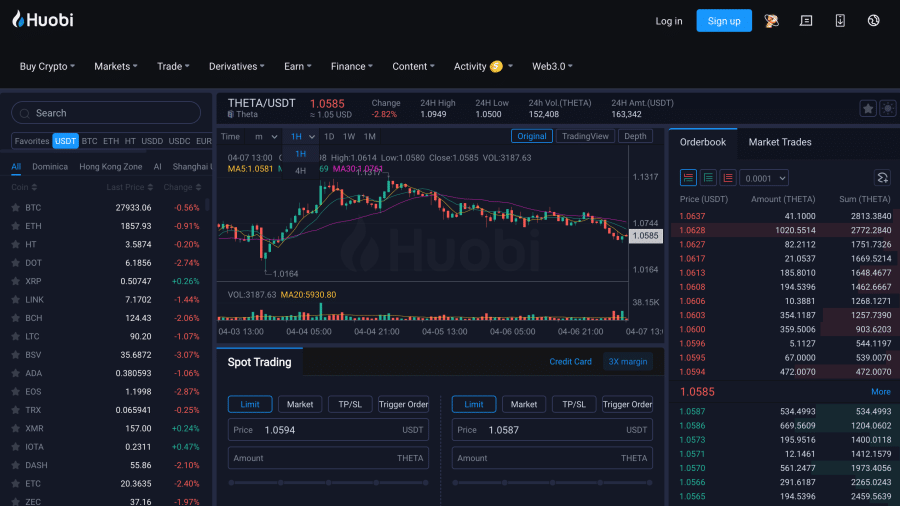900x506 pixels.
Task: Expand the Markets menu
Action: coord(115,67)
